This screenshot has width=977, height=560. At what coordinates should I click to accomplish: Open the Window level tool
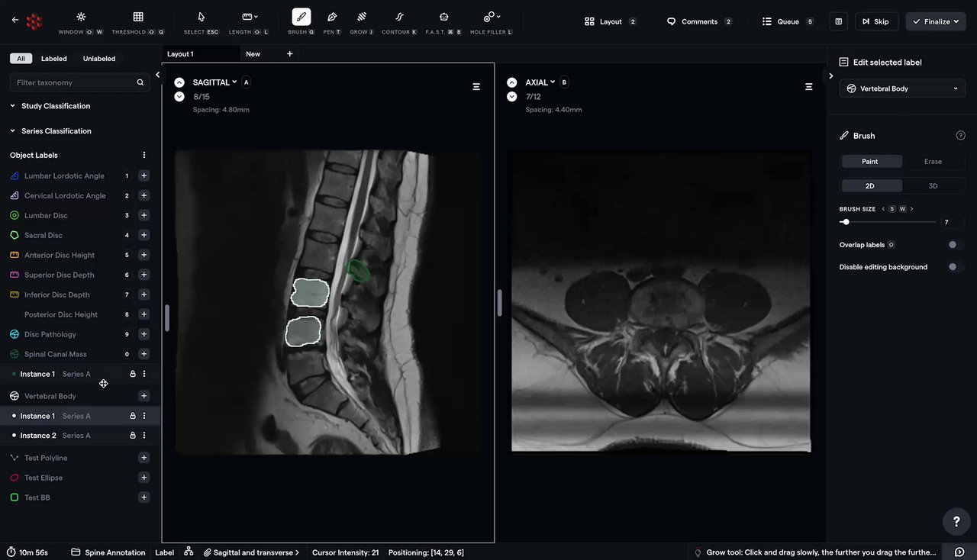(81, 21)
